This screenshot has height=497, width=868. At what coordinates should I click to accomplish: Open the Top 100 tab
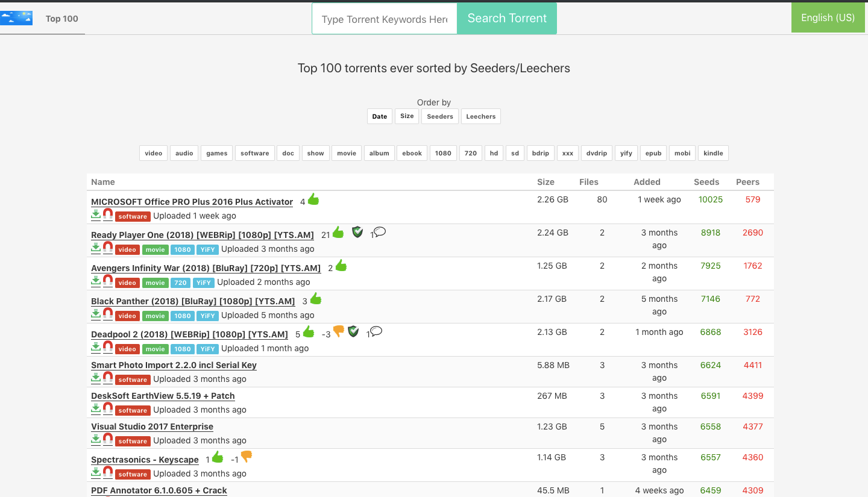click(x=62, y=19)
